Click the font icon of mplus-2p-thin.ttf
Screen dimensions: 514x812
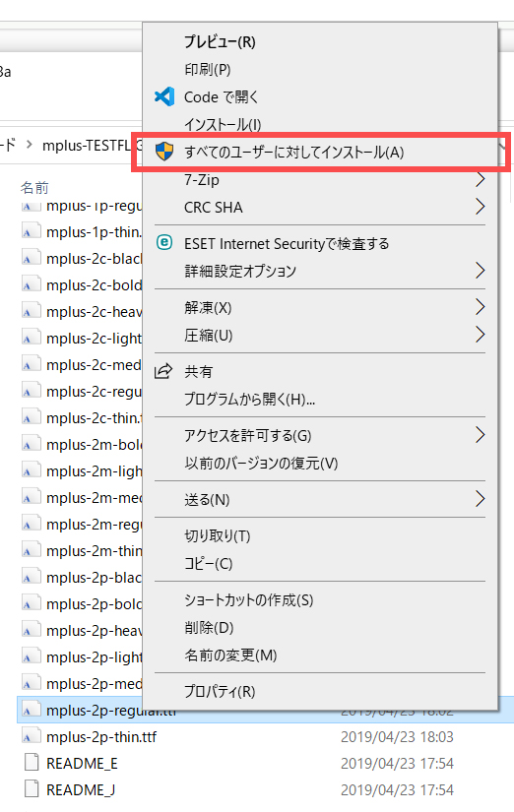(x=32, y=737)
